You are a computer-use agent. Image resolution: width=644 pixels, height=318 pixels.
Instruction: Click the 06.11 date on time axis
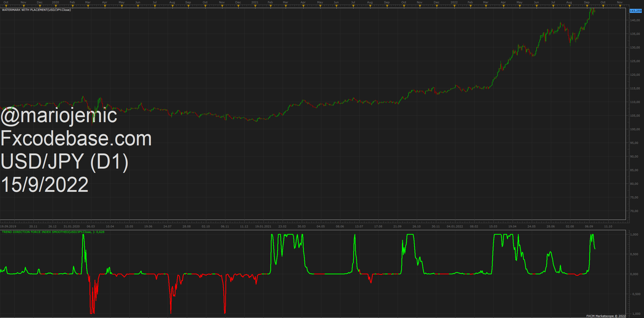(225, 226)
